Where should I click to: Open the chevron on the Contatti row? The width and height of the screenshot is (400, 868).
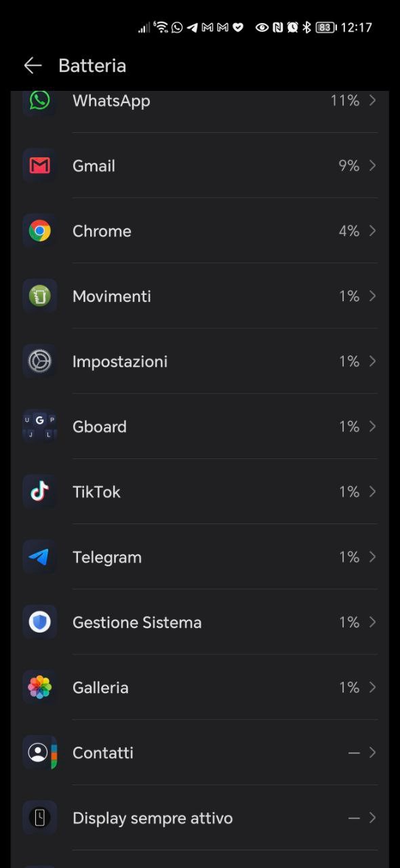click(x=372, y=753)
